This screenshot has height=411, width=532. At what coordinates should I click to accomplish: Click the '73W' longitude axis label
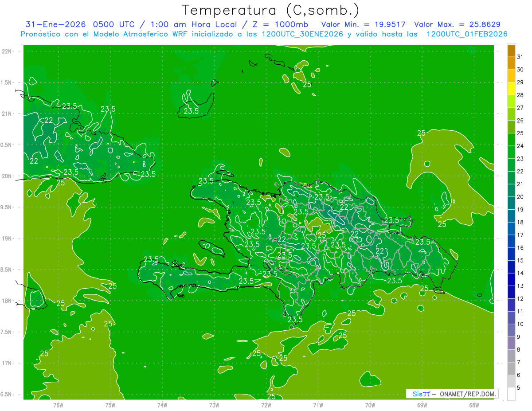(x=214, y=405)
